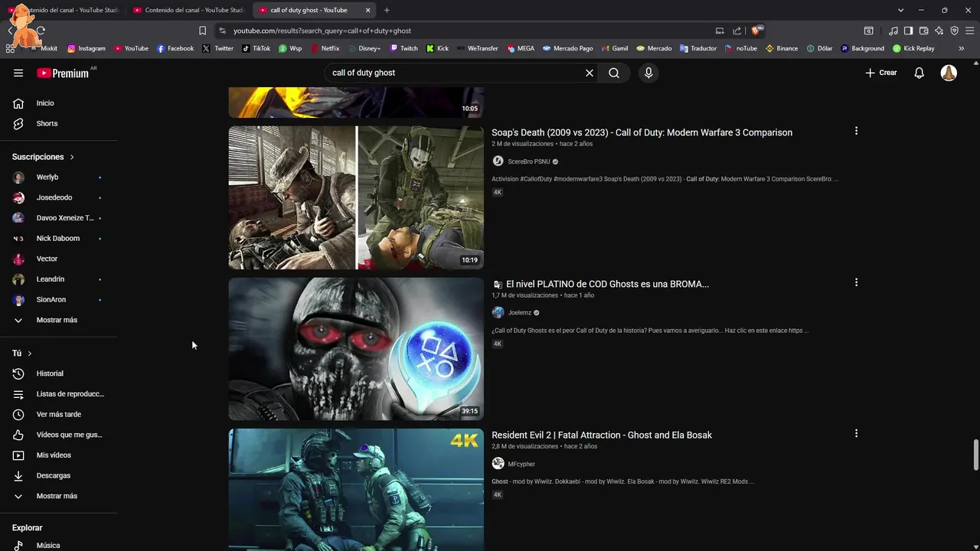Open options menu for Resident Evil 2 video

(856, 433)
